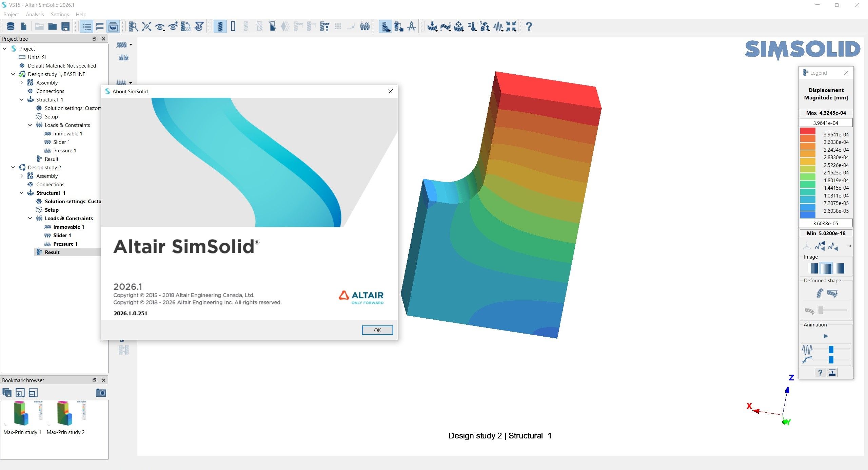This screenshot has height=470, width=868.
Task: Click the structural analysis download-arrow icon
Action: click(x=432, y=26)
